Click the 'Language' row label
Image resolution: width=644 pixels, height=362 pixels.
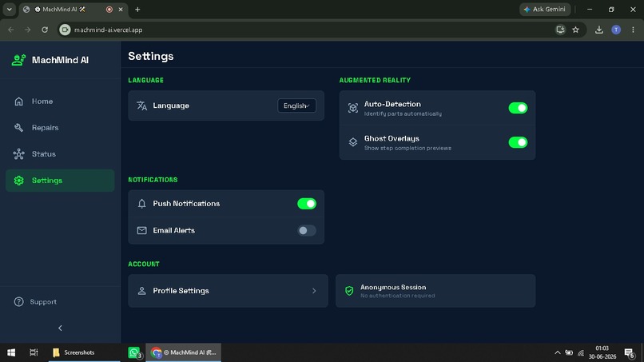point(171,105)
